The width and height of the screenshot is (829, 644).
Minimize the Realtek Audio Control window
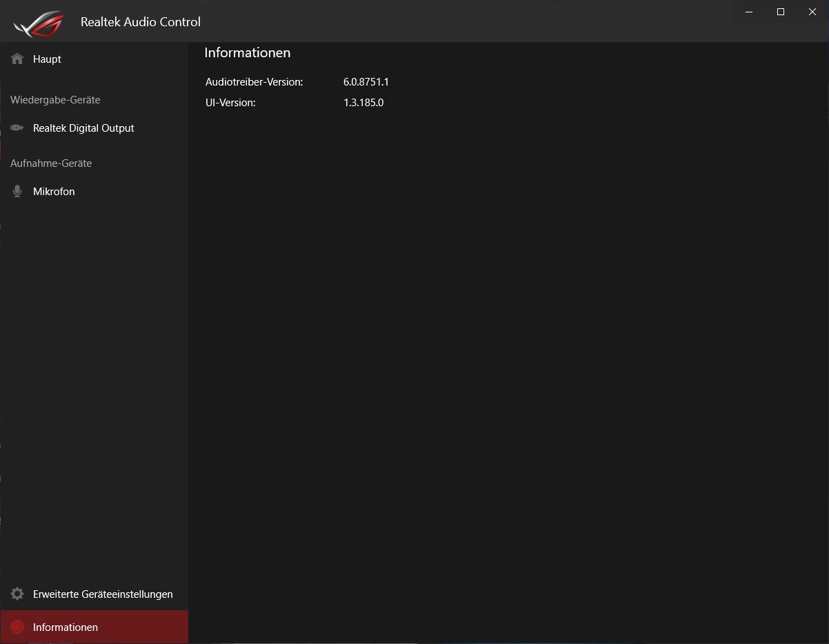click(749, 12)
